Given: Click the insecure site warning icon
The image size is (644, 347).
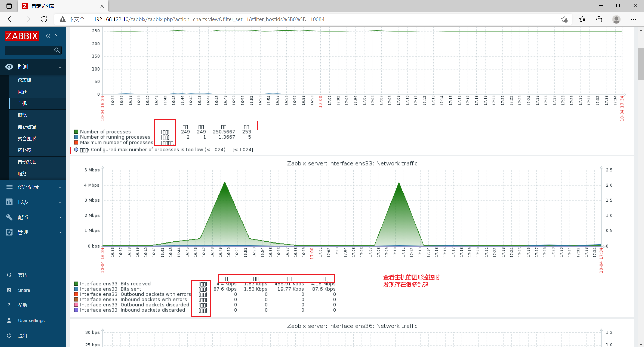Looking at the screenshot, I should tap(63, 19).
